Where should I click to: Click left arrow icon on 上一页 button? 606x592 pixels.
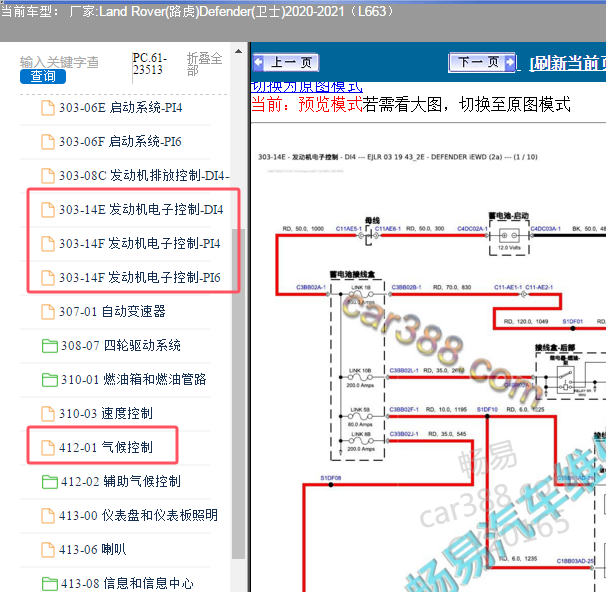(259, 62)
